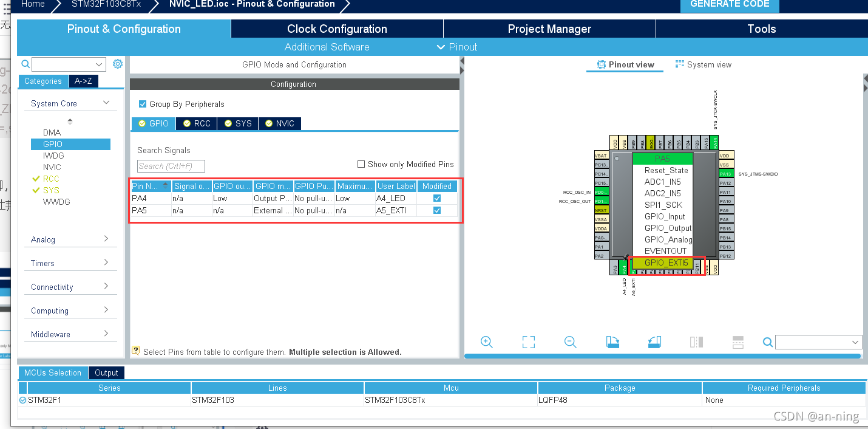The width and height of the screenshot is (868, 429).
Task: Switch to System view
Action: click(703, 64)
